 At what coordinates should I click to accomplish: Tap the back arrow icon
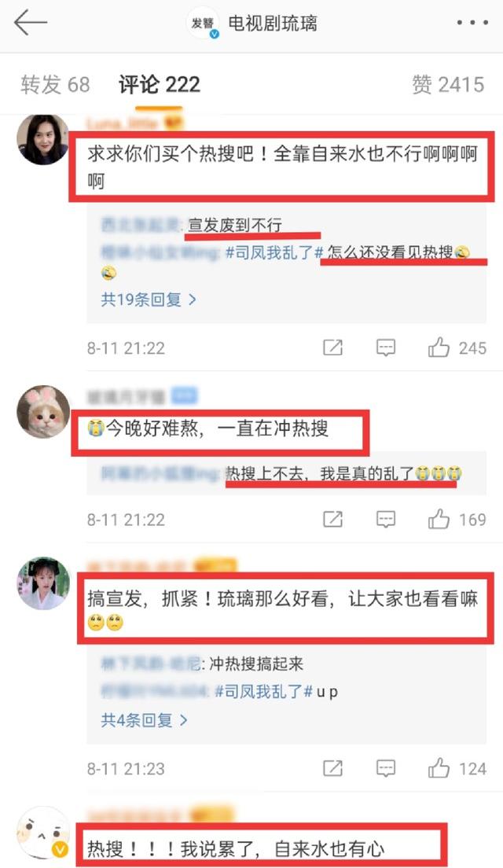[31, 24]
